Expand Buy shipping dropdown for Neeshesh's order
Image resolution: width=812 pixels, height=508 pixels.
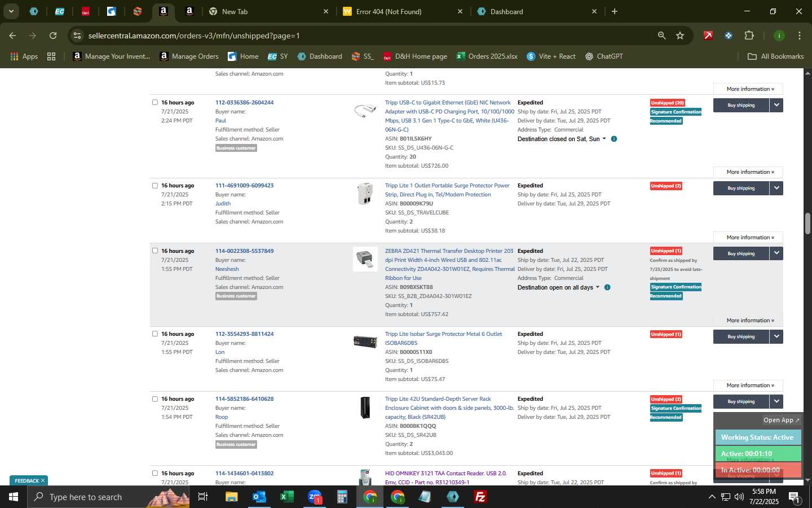pos(776,253)
